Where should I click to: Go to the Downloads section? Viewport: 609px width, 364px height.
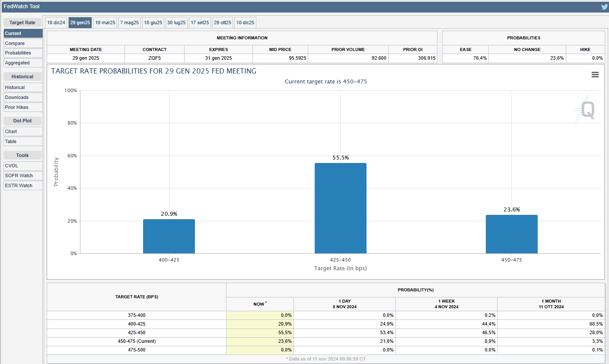[23, 97]
